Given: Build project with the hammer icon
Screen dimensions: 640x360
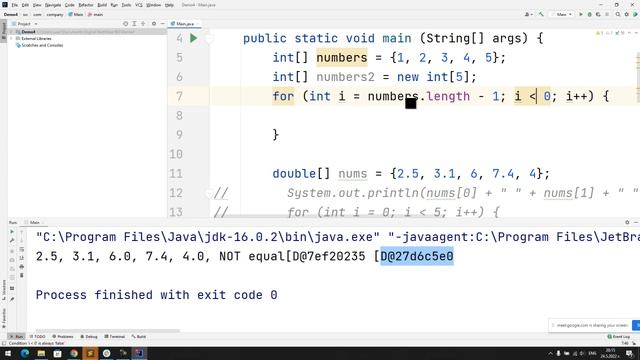Looking at the screenshot, I should point(541,14).
